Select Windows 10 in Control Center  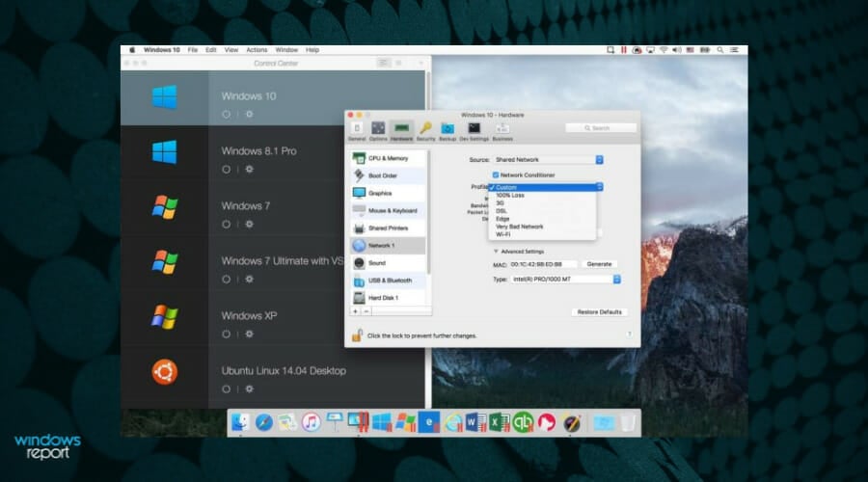[x=275, y=98]
